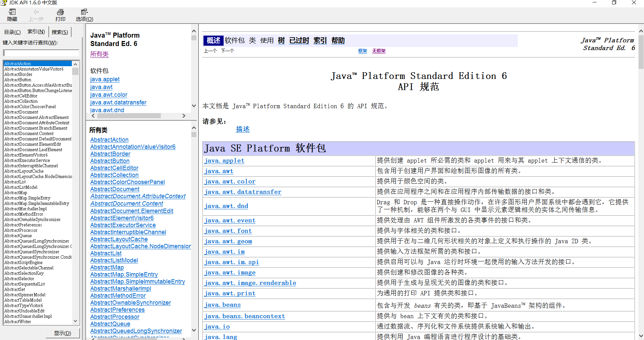The width and height of the screenshot is (644, 340).
Task: Select AbstractQueue in the index list
Action: click(x=18, y=236)
